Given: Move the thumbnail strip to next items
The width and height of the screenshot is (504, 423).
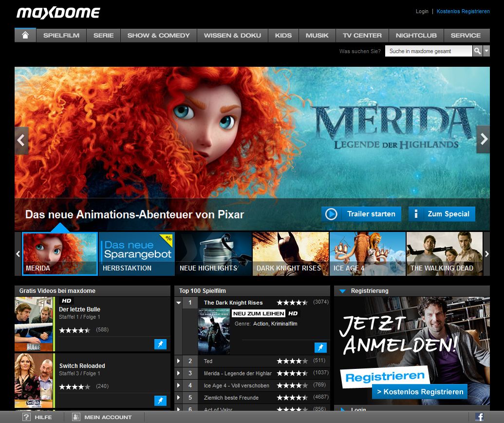Looking at the screenshot, I should [486, 254].
